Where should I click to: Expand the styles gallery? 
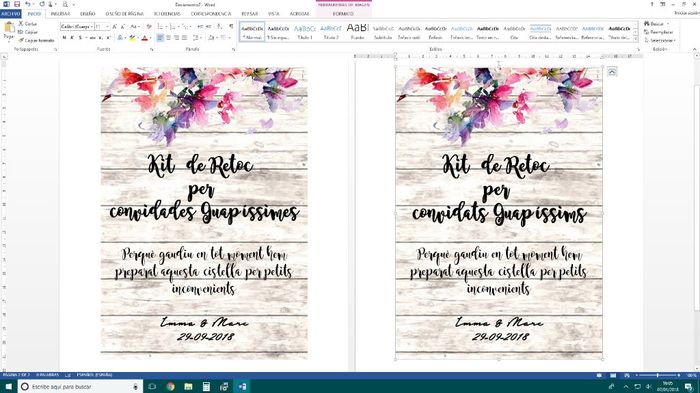click(635, 39)
